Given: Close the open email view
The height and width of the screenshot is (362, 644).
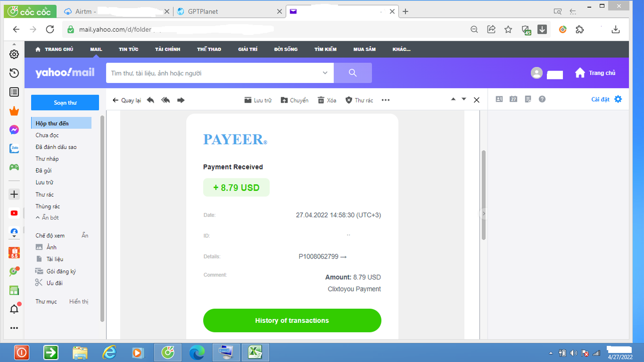Looking at the screenshot, I should tap(476, 100).
